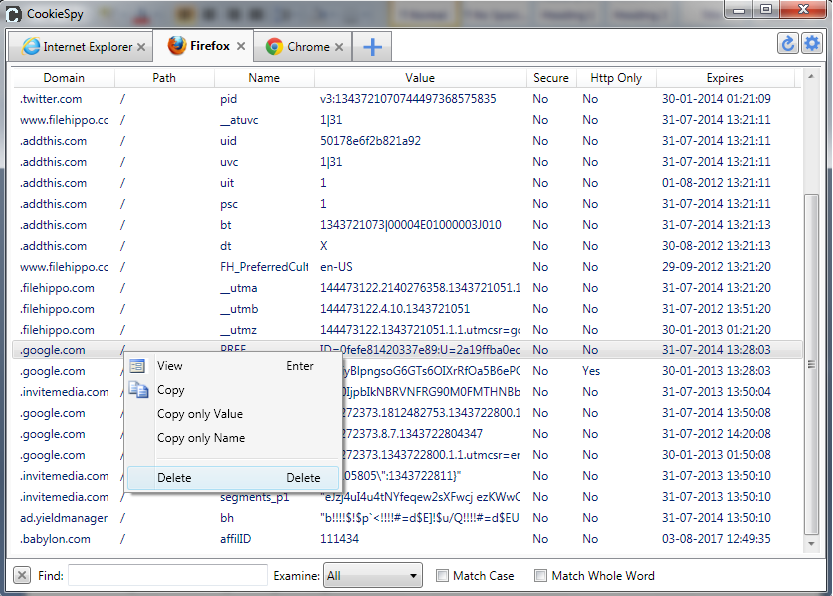Enable the Match Whole Word checkbox
Image resolution: width=833 pixels, height=596 pixels.
[x=541, y=575]
